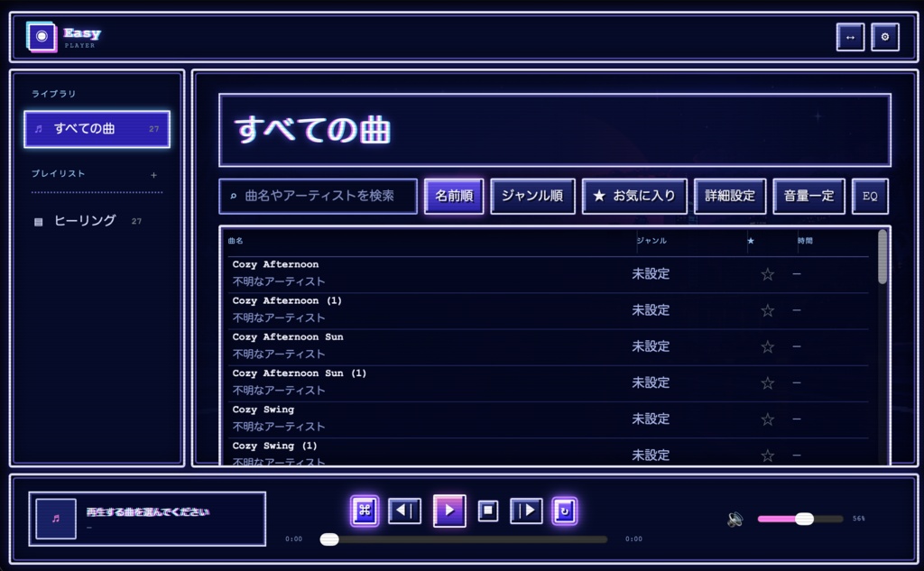The image size is (924, 571).
Task: Favorite Cozy Afternoon (1) with its star
Action: pyautogui.click(x=767, y=310)
